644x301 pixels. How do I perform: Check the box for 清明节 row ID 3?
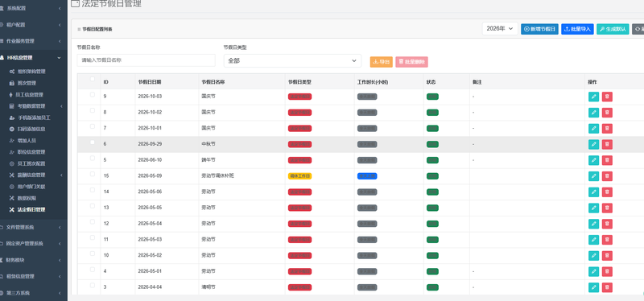pos(93,286)
